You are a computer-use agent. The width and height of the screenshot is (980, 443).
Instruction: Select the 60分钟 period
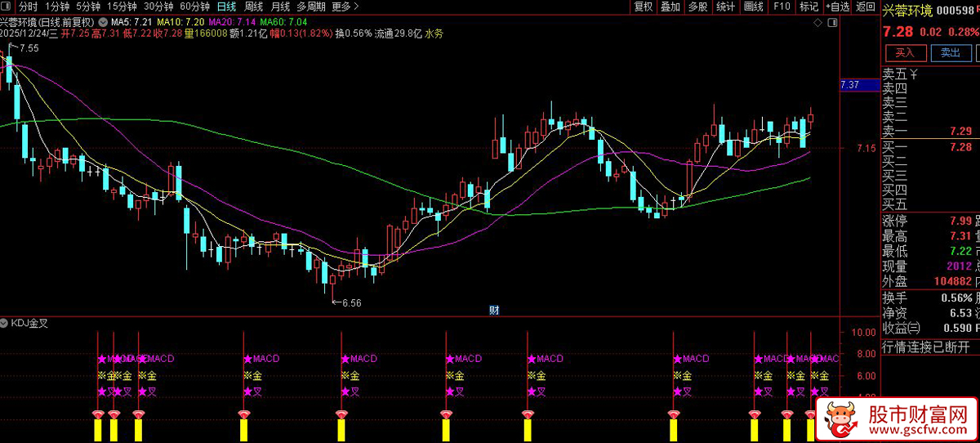(194, 7)
